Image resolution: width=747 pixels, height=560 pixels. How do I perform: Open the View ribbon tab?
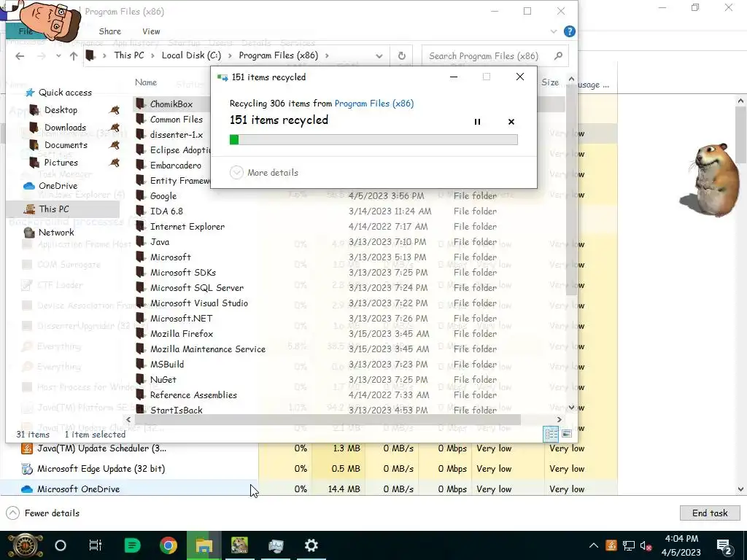point(151,31)
